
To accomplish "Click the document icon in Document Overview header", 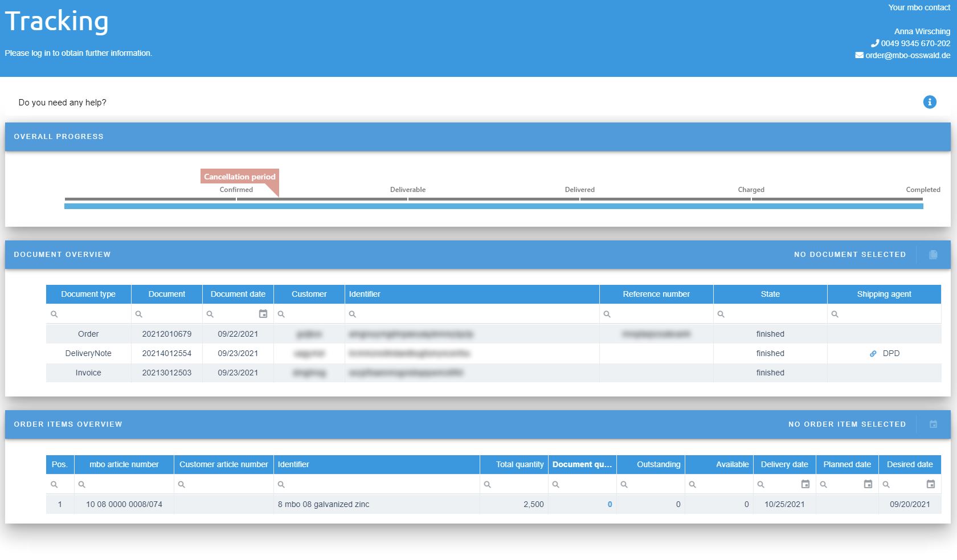I will pos(933,254).
